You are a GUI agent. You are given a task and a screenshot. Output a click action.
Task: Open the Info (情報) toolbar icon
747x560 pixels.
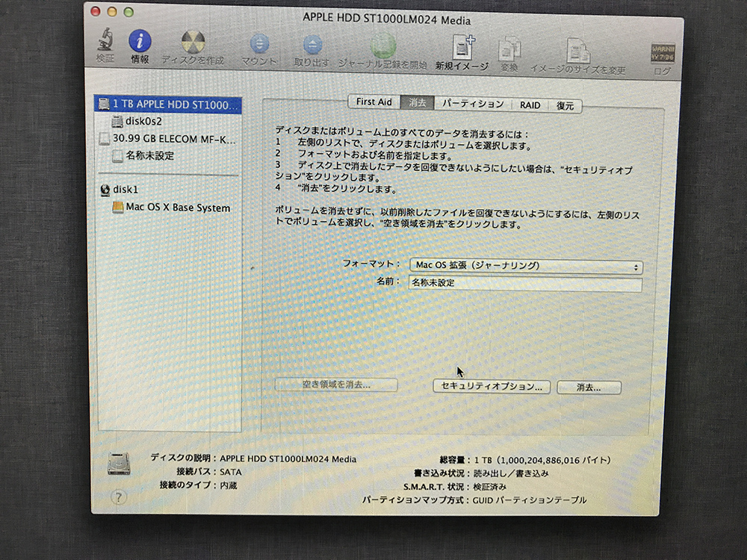140,41
